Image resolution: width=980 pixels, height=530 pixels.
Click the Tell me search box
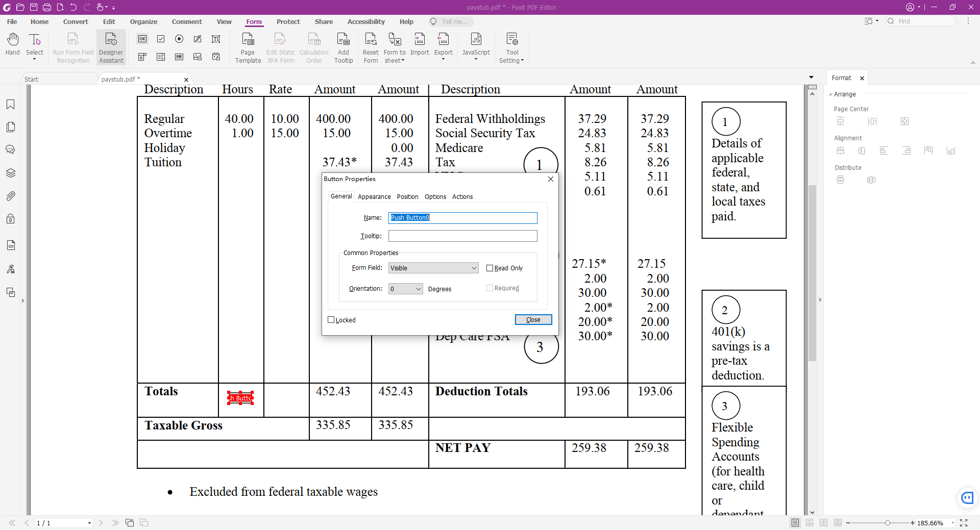(x=451, y=21)
